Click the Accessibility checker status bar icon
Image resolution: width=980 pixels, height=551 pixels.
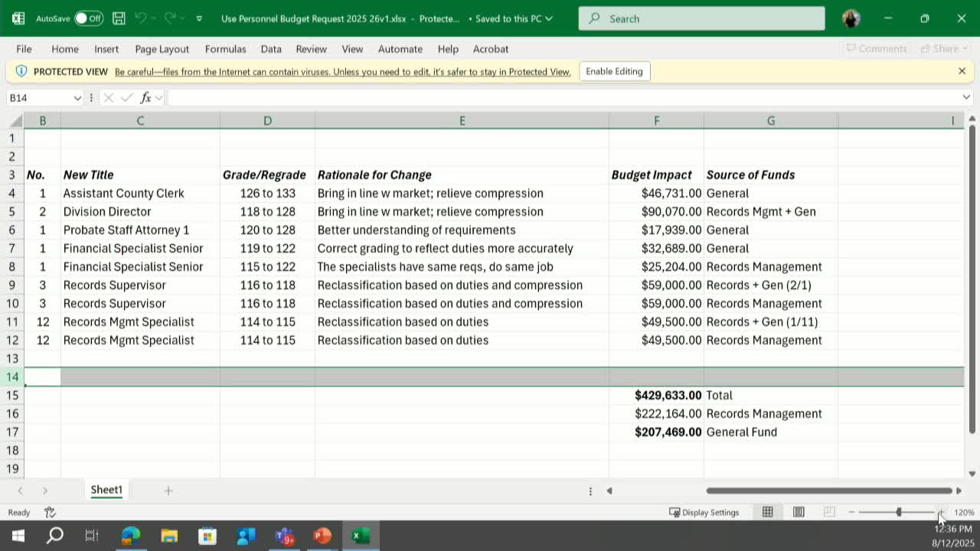pos(51,512)
